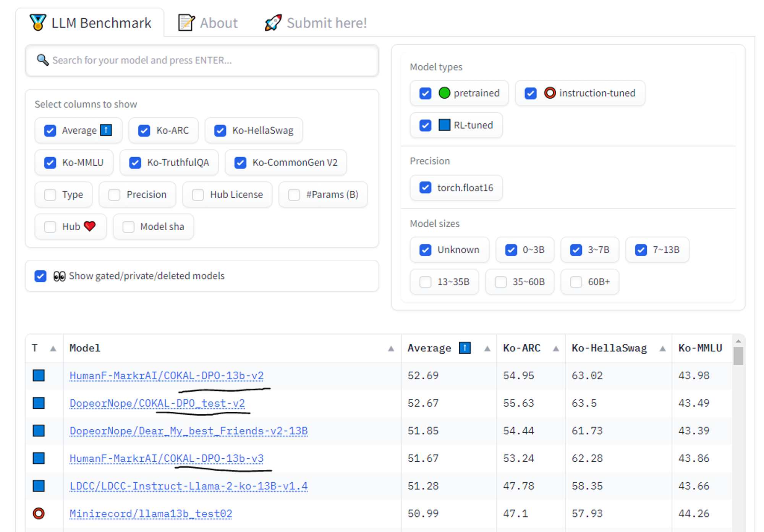This screenshot has width=764, height=532.
Task: Click the eyes icon beside Show gated
Action: pyautogui.click(x=59, y=276)
